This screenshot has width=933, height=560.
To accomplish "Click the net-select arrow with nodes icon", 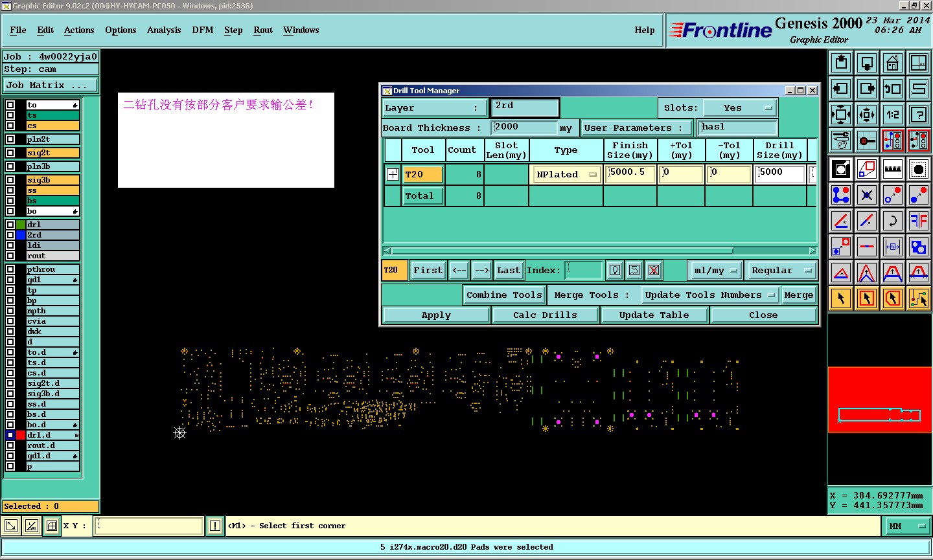I will 919,298.
